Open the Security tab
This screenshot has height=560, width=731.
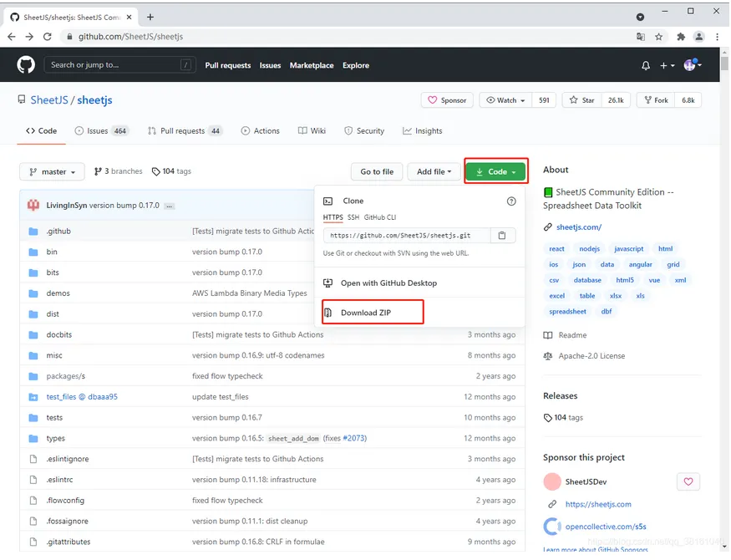(x=364, y=131)
